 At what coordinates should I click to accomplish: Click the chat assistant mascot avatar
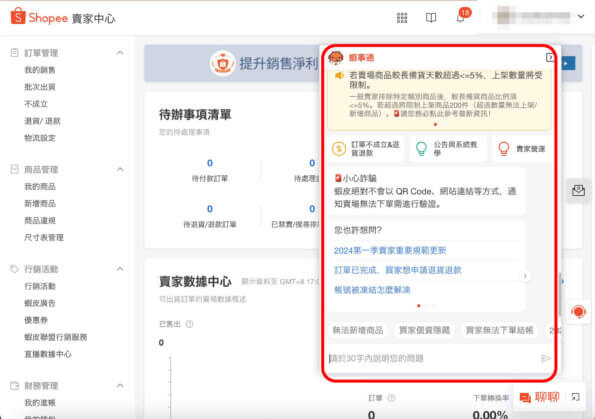coord(335,58)
